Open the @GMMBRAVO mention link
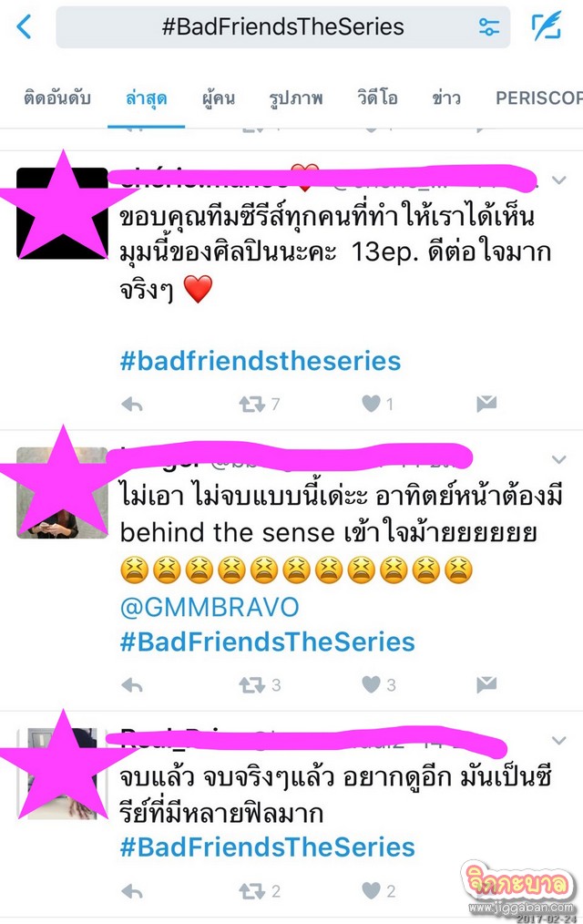The height and width of the screenshot is (924, 583). coord(210,607)
